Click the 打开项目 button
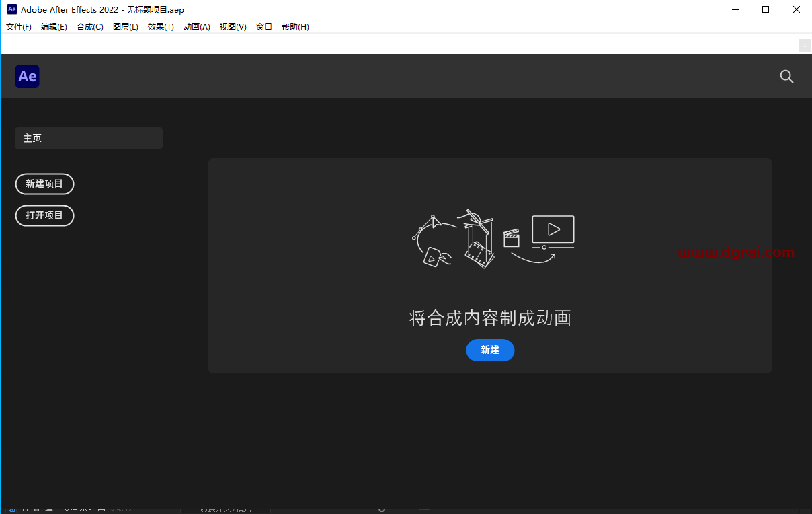 [x=44, y=215]
